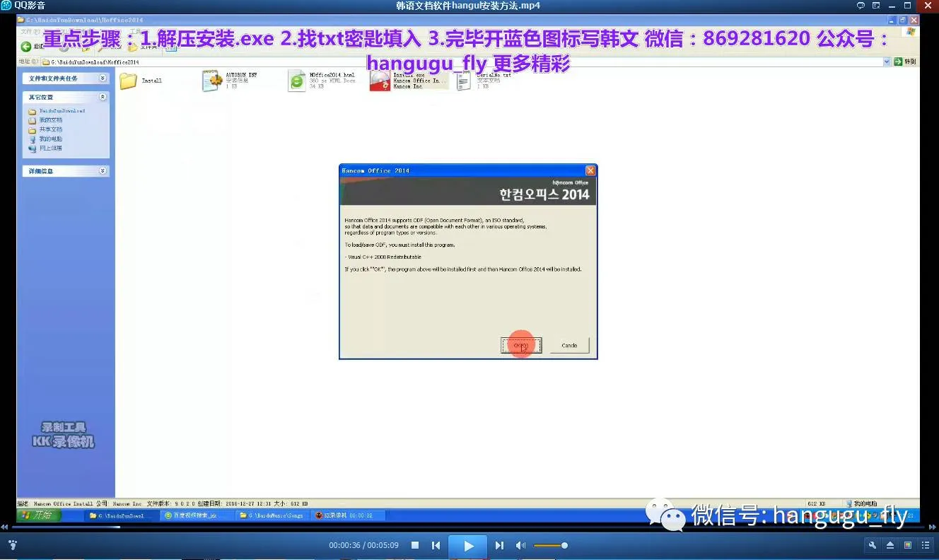This screenshot has height=560, width=939.
Task: Open 我的文档 in the sidebar
Action: 50,120
